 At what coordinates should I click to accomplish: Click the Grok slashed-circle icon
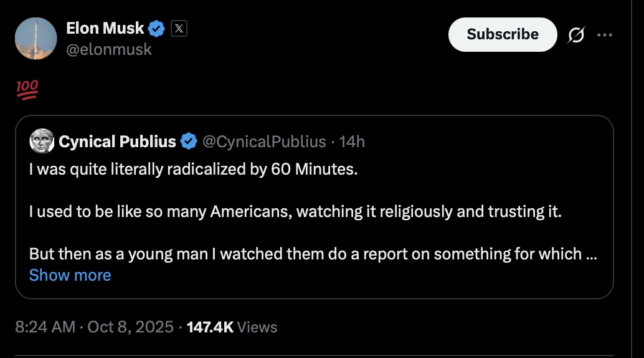tap(576, 35)
